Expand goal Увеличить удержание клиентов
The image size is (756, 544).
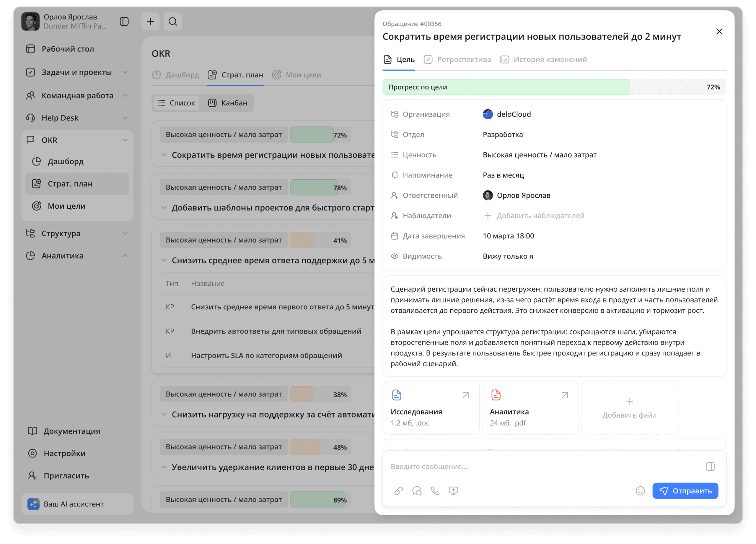163,467
